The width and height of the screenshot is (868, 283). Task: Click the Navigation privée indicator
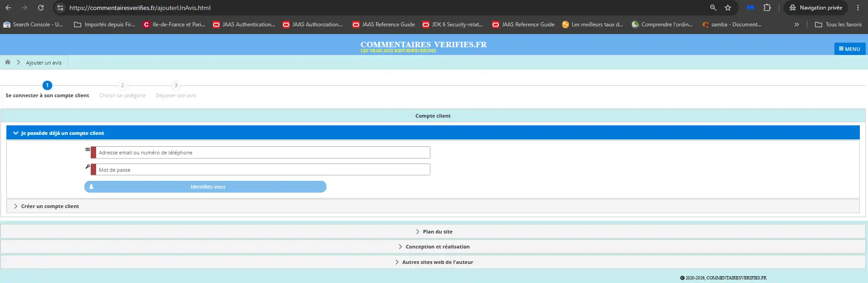(815, 8)
